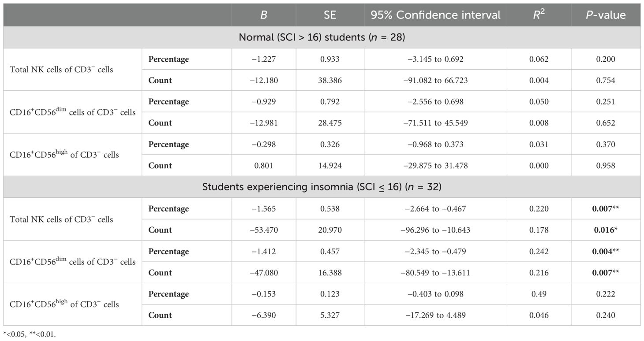
Task: Click the "B" column header
Action: tap(264, 15)
